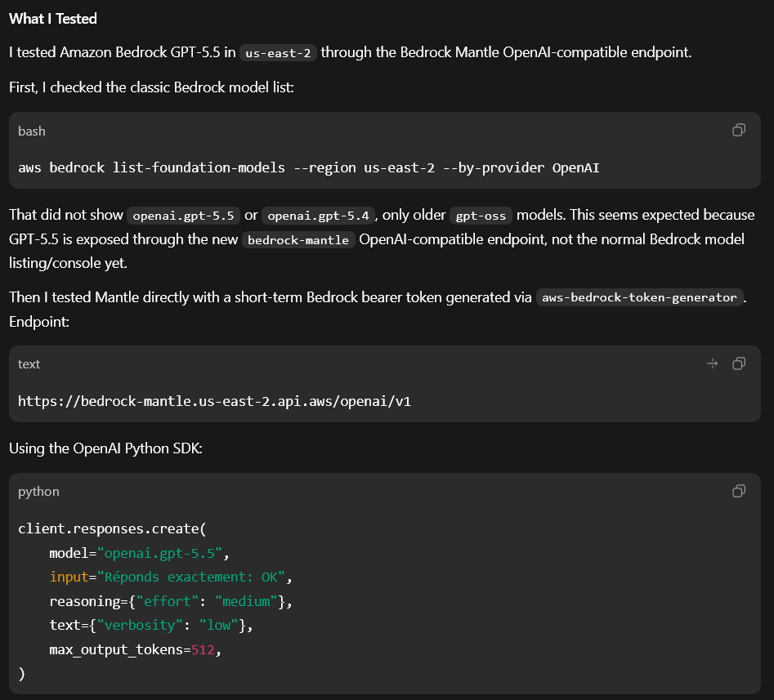The width and height of the screenshot is (774, 700).
Task: Click the client.responses.create( line
Action: point(112,528)
